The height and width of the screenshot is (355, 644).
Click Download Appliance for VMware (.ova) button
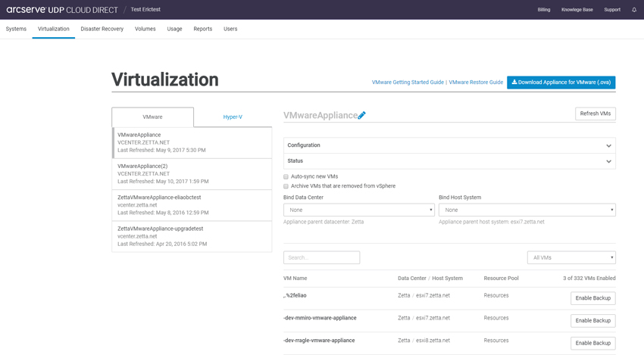click(561, 82)
